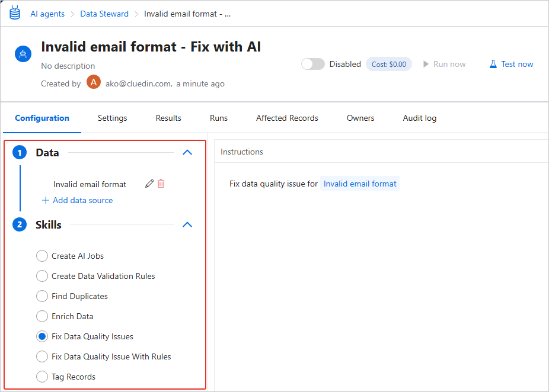Screen dimensions: 549x392
Task: Click the agent robot icon beside the title
Action: 23,54
